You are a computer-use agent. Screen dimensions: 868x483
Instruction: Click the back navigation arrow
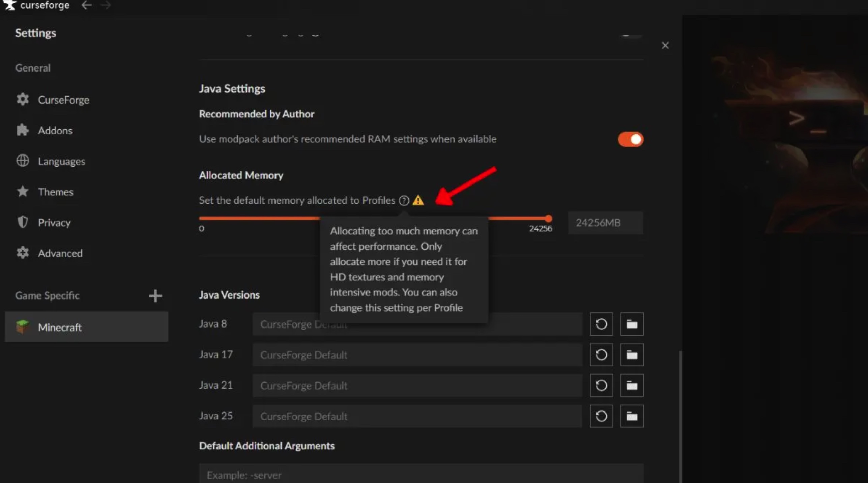pos(87,5)
